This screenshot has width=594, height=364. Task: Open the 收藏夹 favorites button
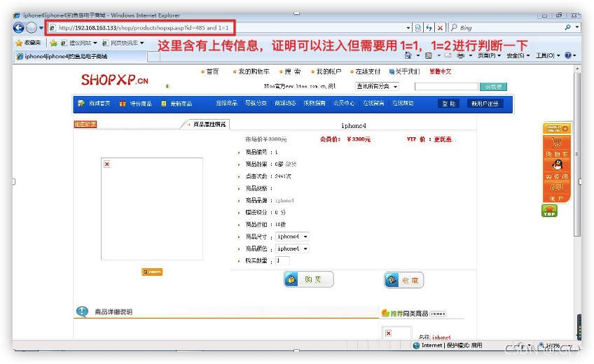point(29,43)
